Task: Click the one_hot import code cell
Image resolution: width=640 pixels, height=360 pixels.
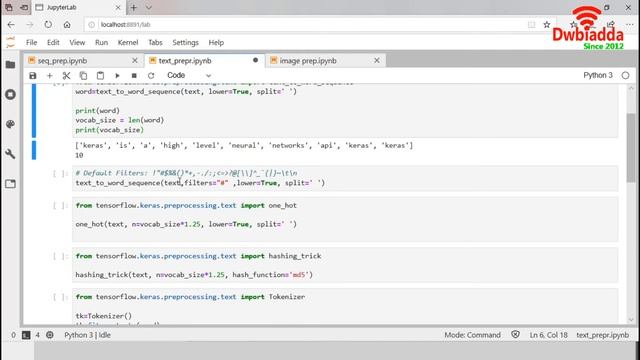Action: 345,219
